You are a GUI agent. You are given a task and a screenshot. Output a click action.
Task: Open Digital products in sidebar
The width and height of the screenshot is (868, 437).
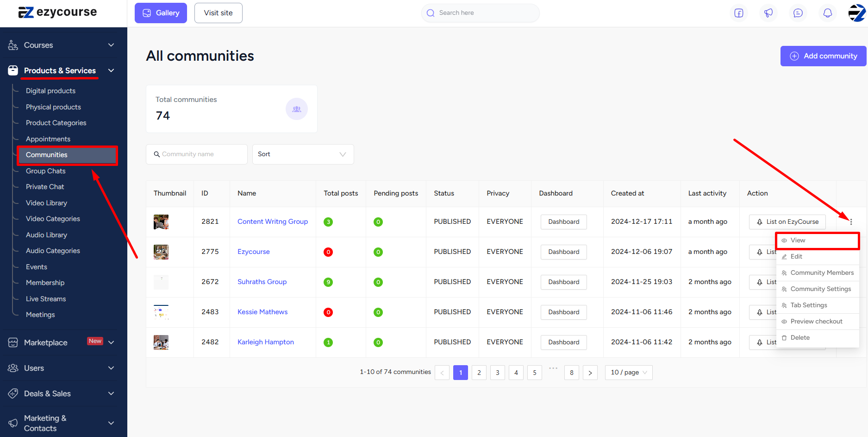click(50, 91)
